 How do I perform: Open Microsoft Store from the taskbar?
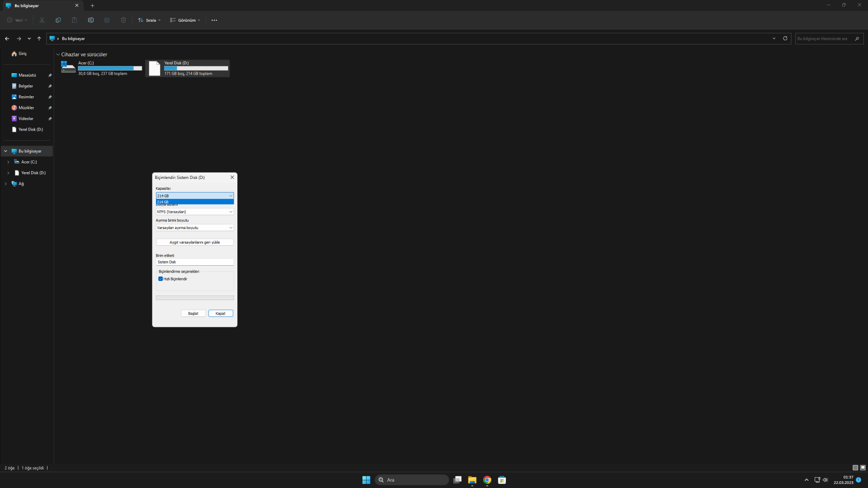coord(502,480)
